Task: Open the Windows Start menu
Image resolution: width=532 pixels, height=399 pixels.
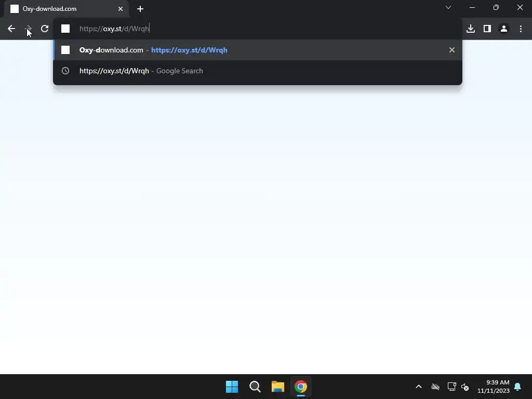Action: click(232, 387)
